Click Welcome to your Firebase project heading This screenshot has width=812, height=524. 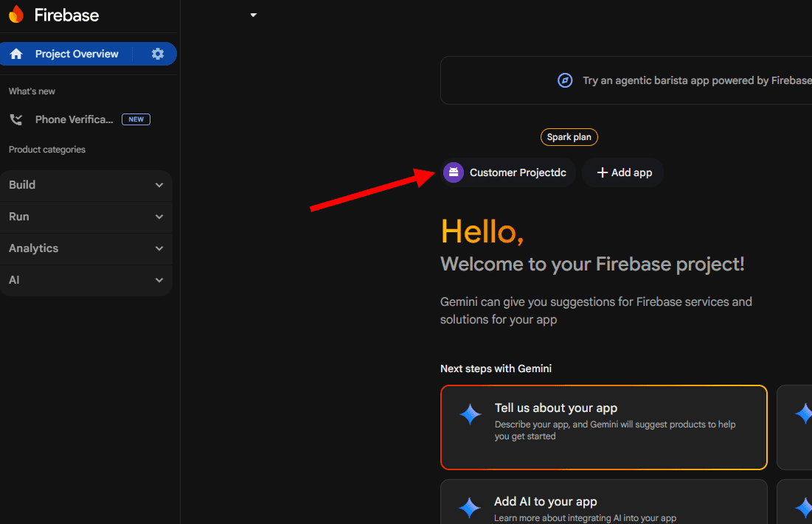592,265
